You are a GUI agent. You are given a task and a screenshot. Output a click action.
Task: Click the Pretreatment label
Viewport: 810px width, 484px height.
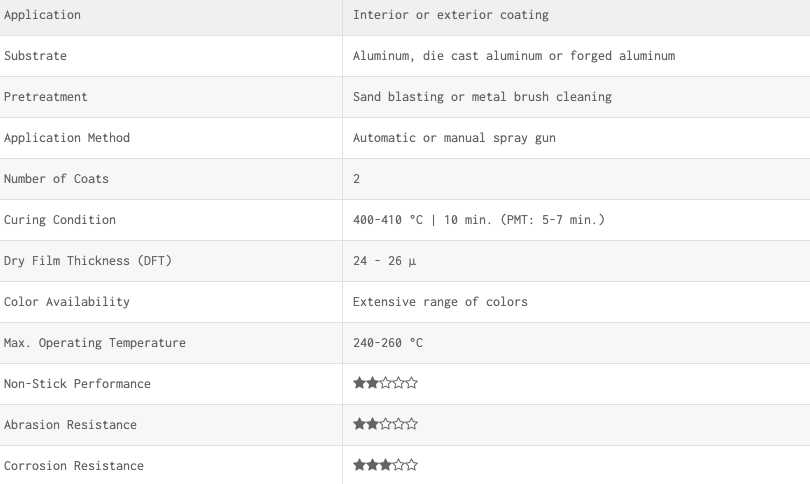click(46, 97)
